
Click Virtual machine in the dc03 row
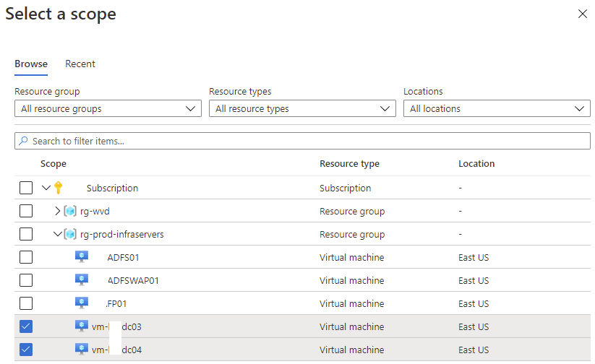click(352, 327)
